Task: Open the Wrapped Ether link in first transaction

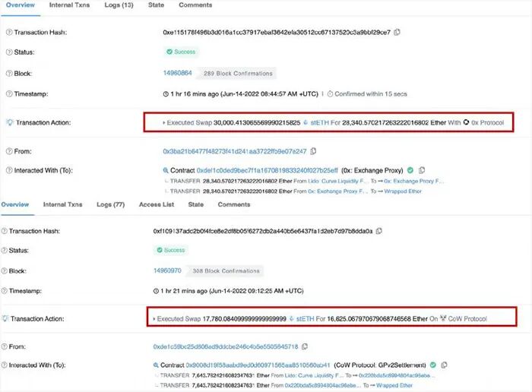Action: coord(403,191)
